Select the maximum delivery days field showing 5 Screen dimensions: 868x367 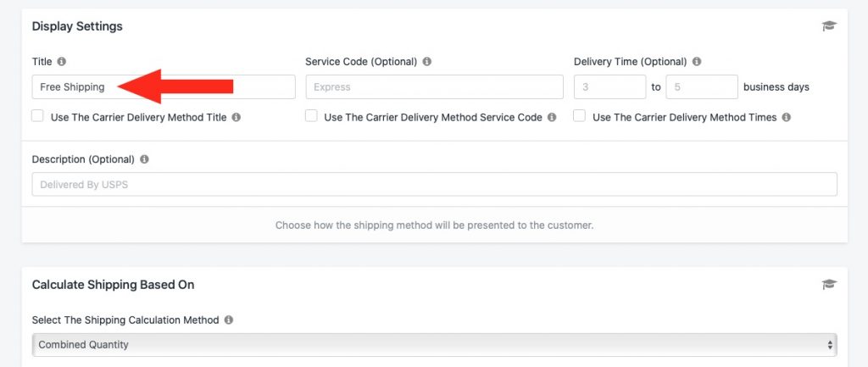(x=702, y=87)
